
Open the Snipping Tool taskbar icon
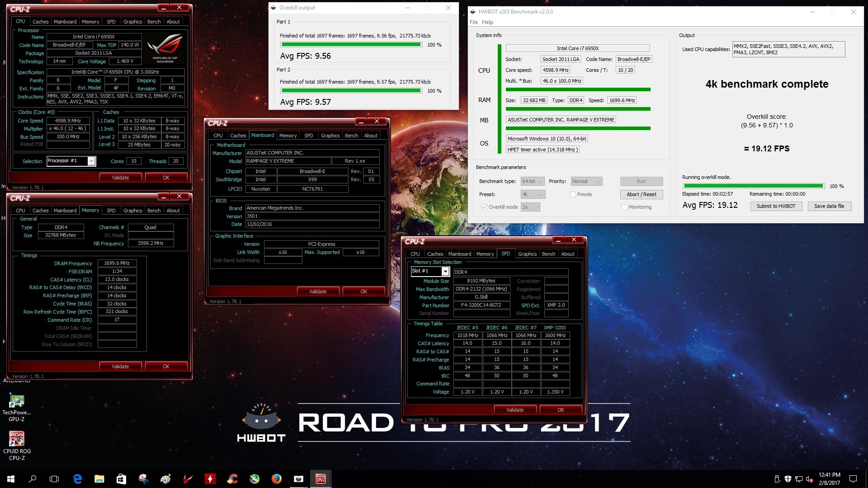tap(143, 479)
